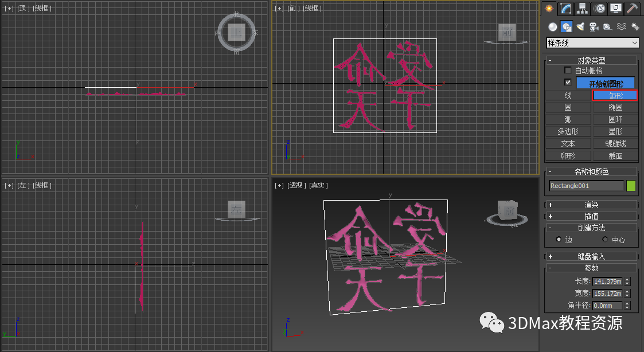Choose the 圆环 spline tool
The width and height of the screenshot is (644, 352).
[x=615, y=119]
